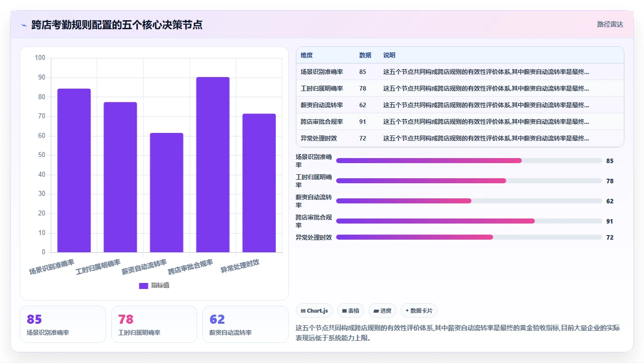Click the table value 78

pyautogui.click(x=363, y=89)
